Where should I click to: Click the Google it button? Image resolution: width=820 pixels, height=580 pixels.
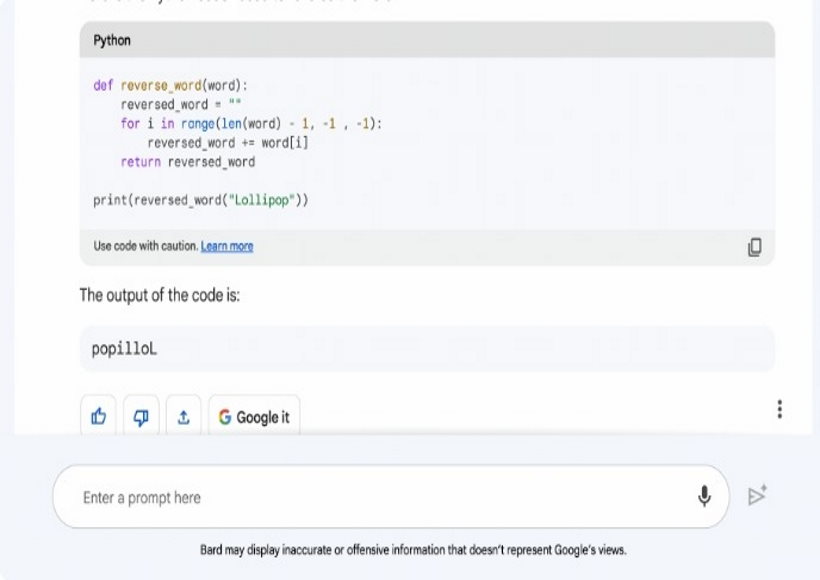[254, 417]
